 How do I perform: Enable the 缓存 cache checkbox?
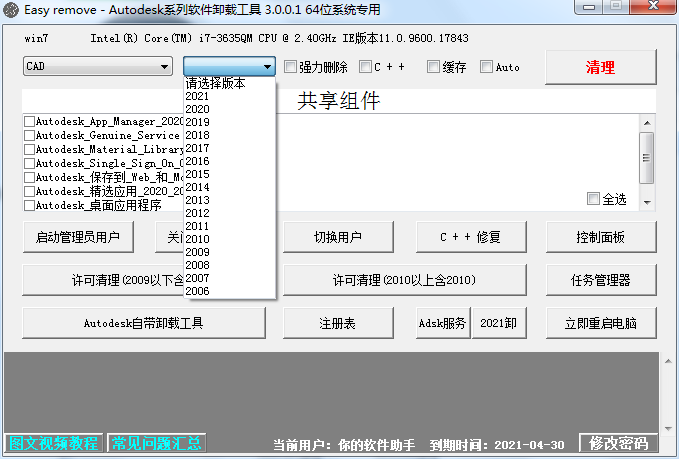pos(433,67)
